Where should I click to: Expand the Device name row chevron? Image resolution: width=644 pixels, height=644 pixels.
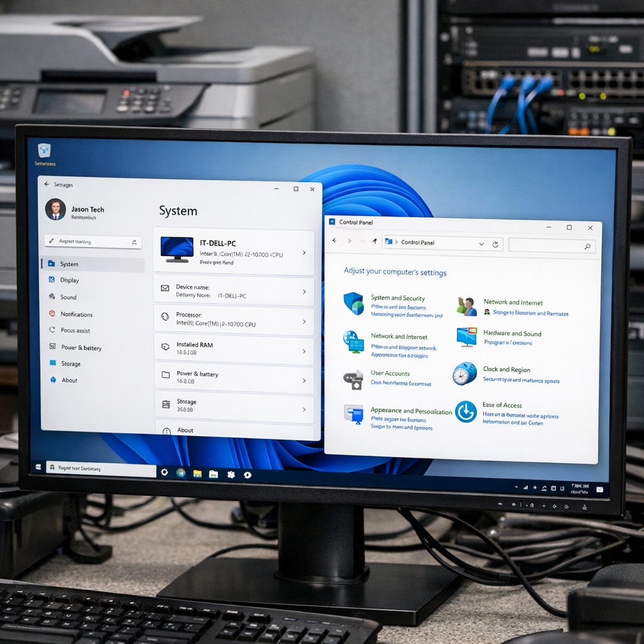click(x=304, y=292)
